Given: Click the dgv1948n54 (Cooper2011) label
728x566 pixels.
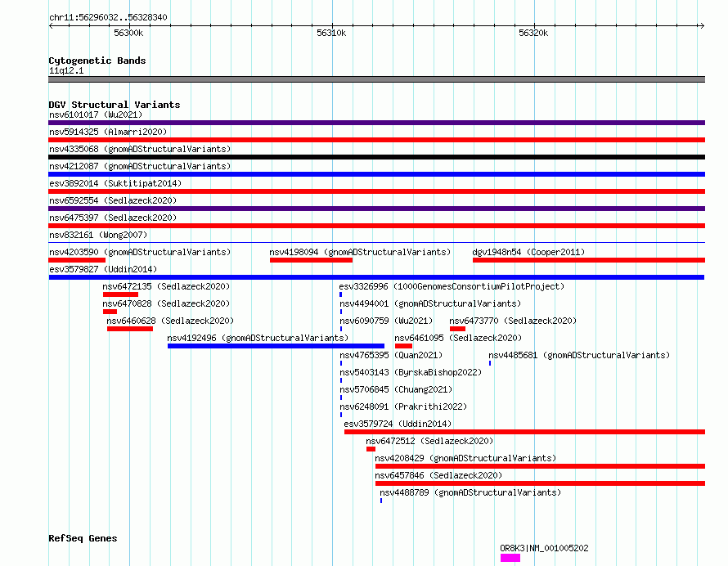Looking at the screenshot, I should point(528,252).
